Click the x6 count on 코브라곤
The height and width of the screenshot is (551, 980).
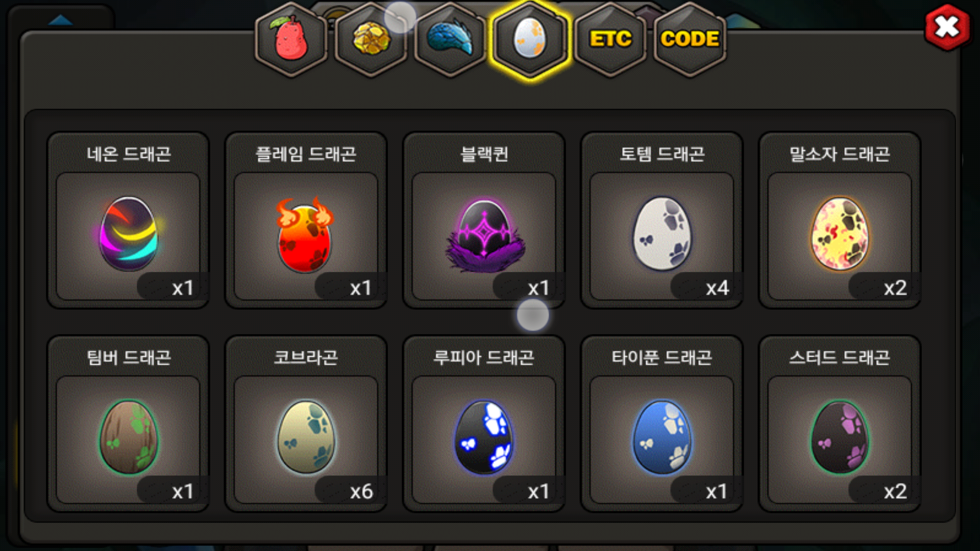[x=361, y=491]
